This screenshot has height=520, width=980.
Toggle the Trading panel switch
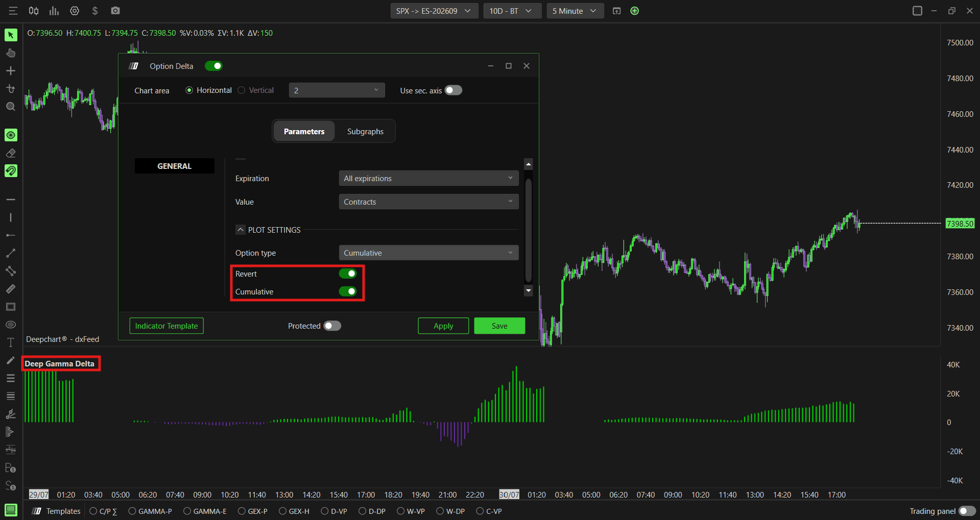click(x=967, y=511)
